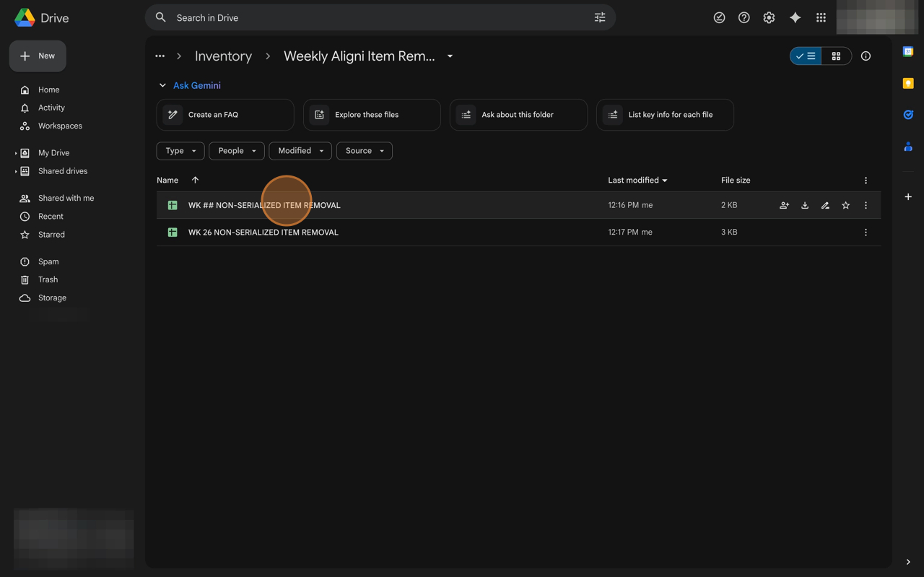Star the WK ## NON-SERIALIZED ITEM REMOVAL file
This screenshot has height=577, width=924.
845,205
